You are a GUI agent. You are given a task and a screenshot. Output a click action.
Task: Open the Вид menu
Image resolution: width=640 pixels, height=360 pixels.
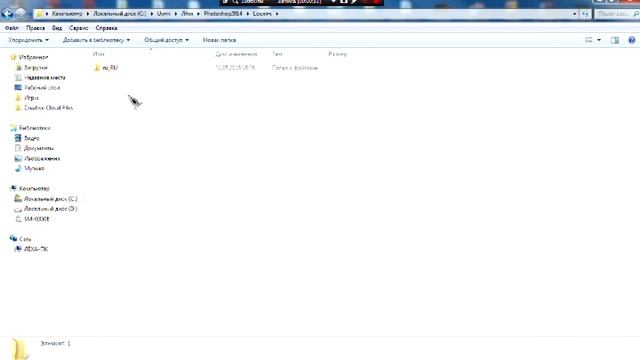pos(57,28)
